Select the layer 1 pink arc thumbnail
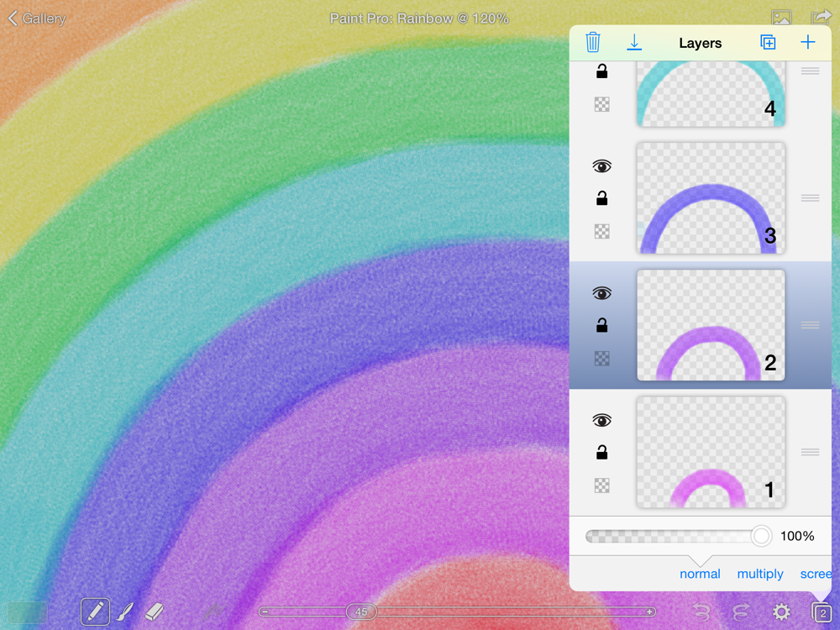The height and width of the screenshot is (630, 840). point(711,452)
